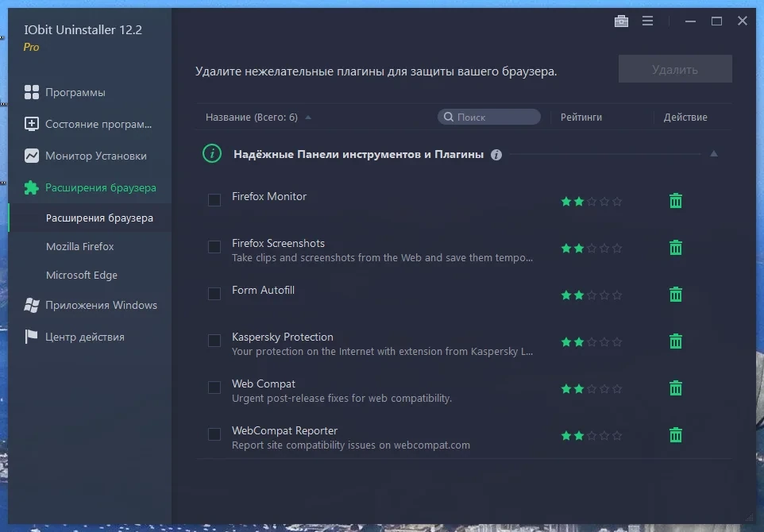Open the hamburger options menu
The height and width of the screenshot is (532, 764).
click(x=647, y=21)
